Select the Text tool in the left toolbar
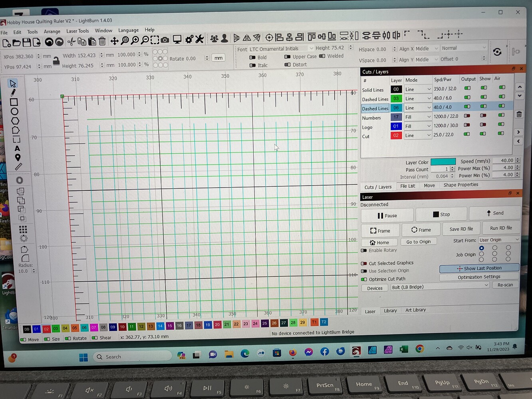The height and width of the screenshot is (399, 532). tap(17, 148)
